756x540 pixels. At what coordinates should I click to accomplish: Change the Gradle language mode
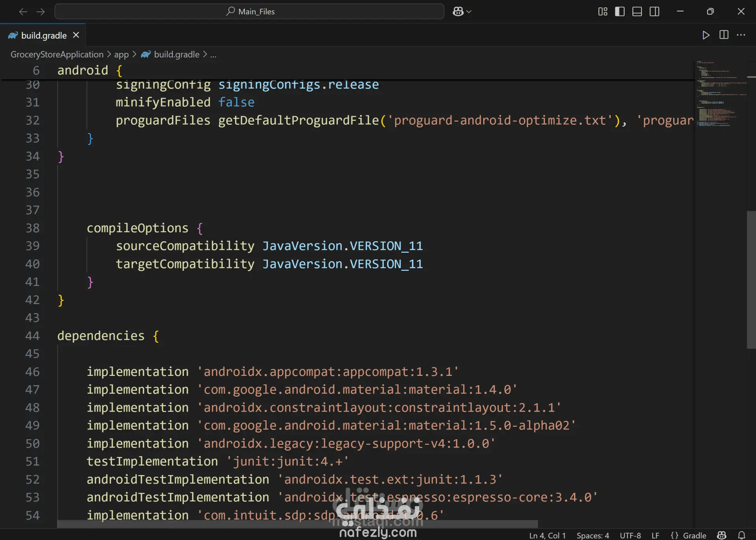tap(694, 535)
